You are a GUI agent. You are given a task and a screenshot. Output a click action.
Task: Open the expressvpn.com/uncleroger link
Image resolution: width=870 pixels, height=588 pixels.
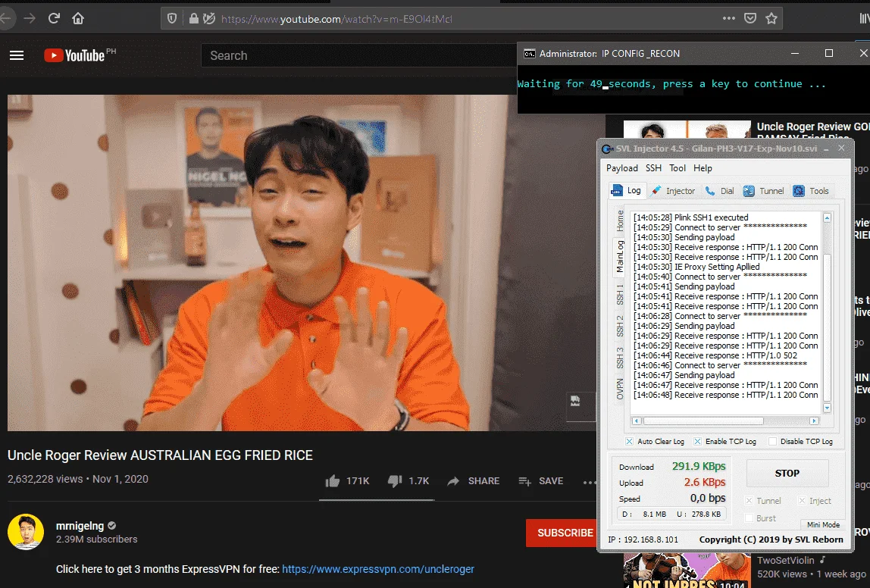[378, 569]
